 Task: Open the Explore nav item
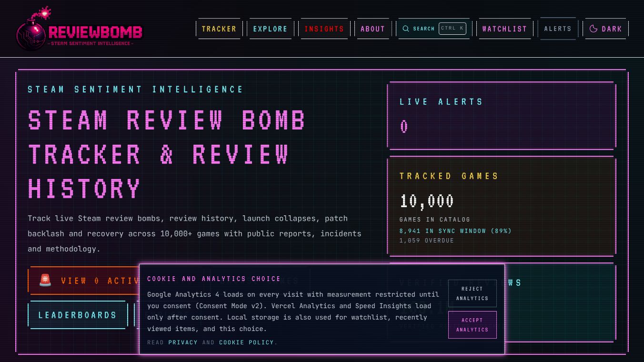pyautogui.click(x=271, y=29)
